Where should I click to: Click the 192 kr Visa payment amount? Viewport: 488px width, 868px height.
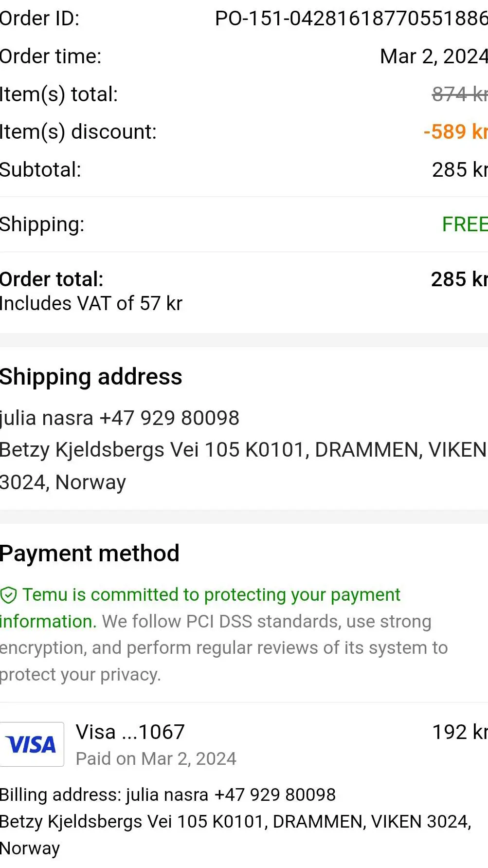pyautogui.click(x=459, y=732)
